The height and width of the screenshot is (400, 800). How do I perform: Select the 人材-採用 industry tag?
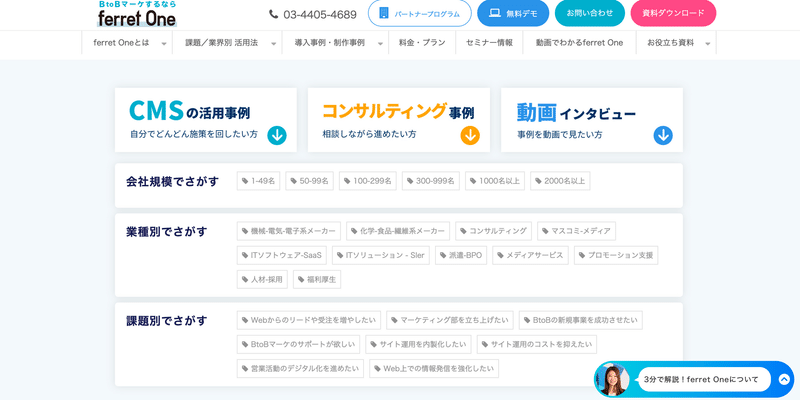(x=262, y=280)
